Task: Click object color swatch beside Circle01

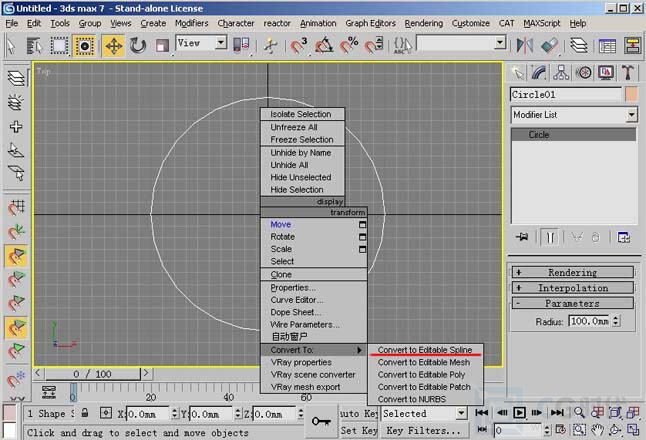Action: coord(632,94)
